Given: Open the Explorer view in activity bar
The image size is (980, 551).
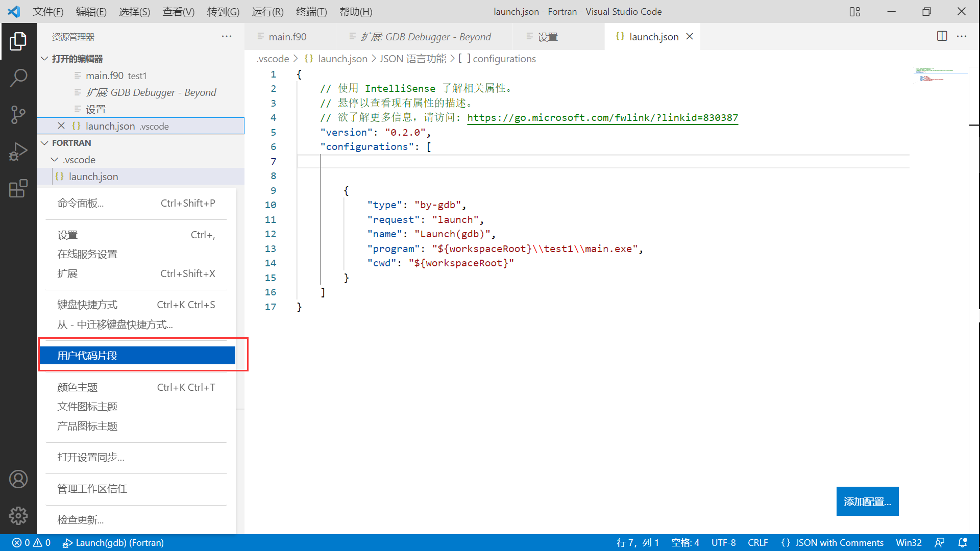Looking at the screenshot, I should (18, 41).
